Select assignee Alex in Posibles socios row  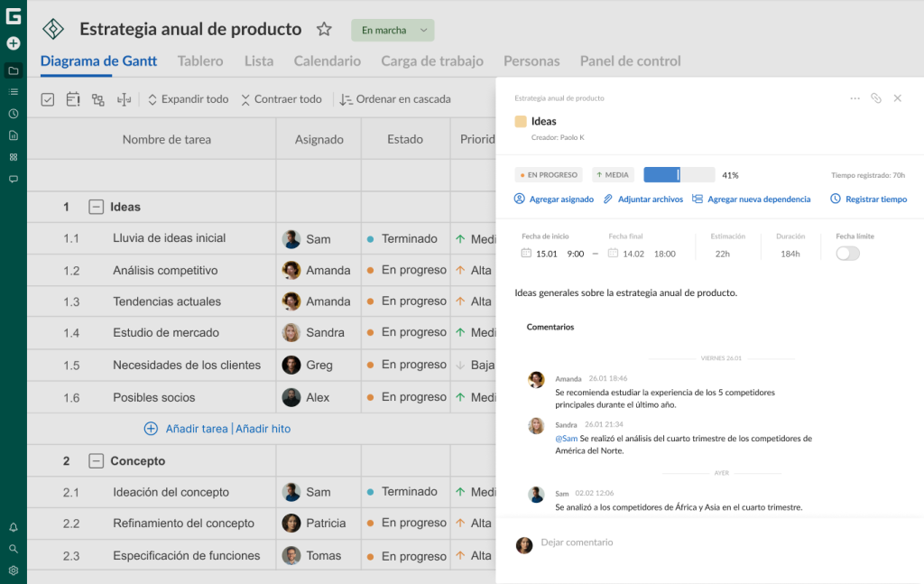click(x=306, y=397)
